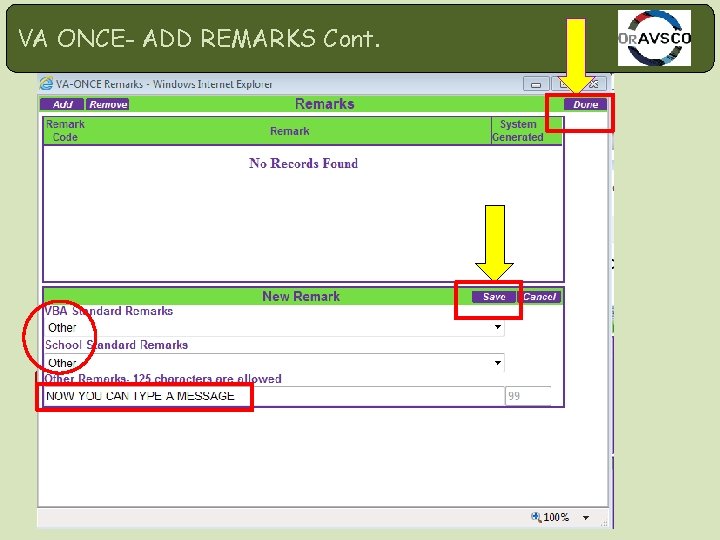The image size is (720, 540).
Task: Click the Remark column header
Action: 289,131
